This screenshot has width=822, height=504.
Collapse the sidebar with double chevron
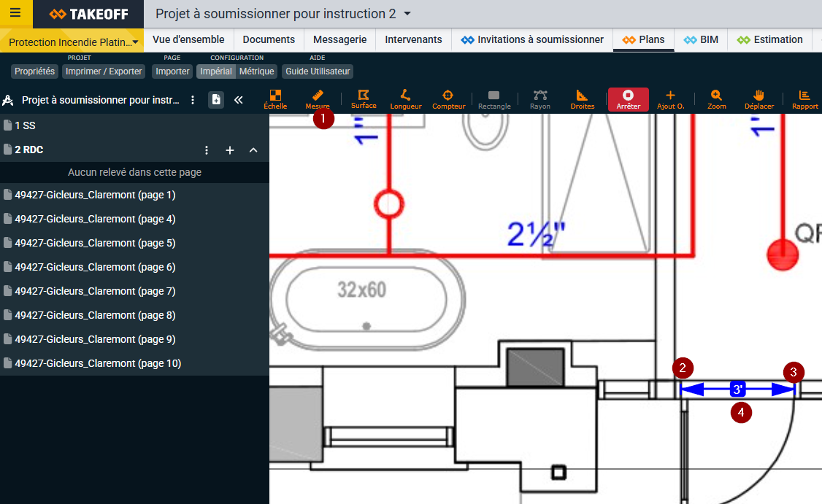[238, 100]
